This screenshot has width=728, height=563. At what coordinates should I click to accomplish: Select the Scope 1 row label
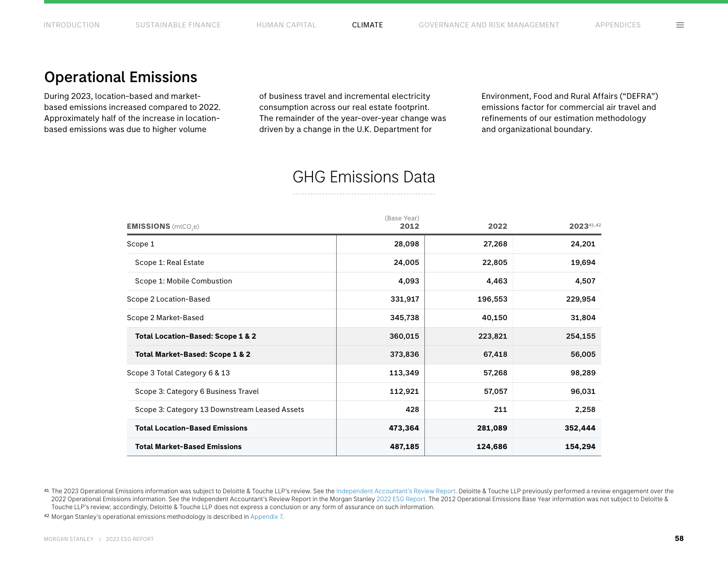point(141,244)
